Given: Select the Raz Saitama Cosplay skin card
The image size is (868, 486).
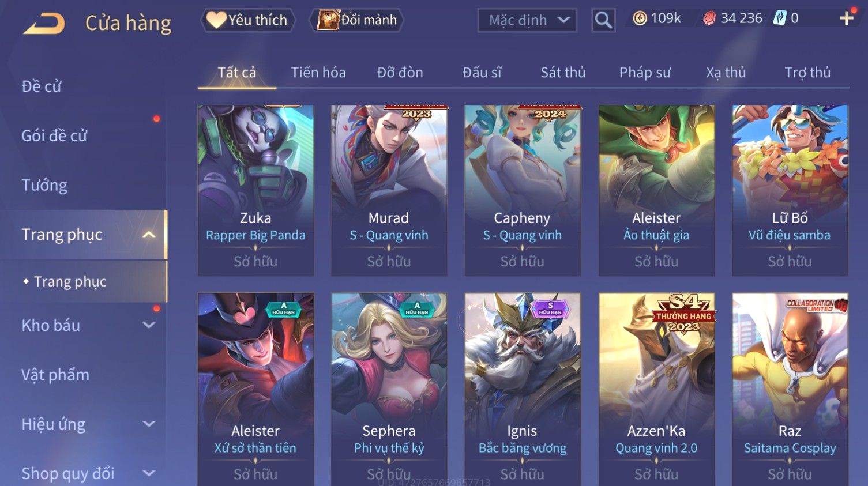Looking at the screenshot, I should [x=790, y=389].
